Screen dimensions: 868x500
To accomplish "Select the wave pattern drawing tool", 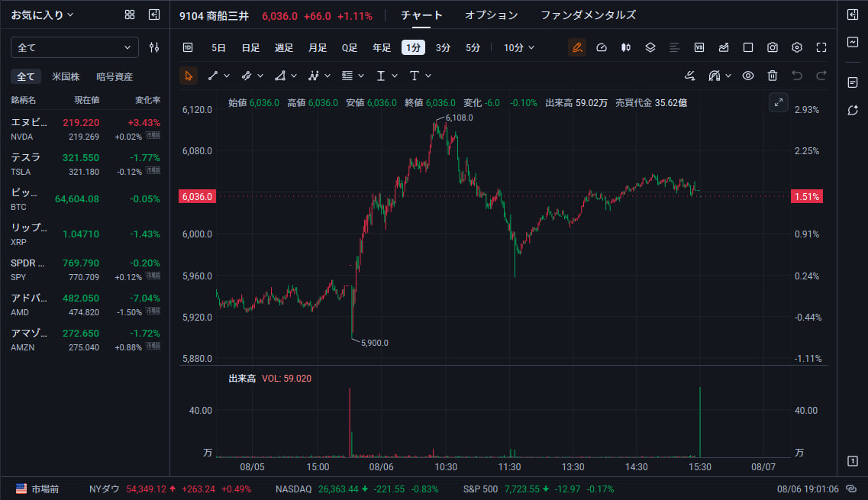I will [313, 76].
